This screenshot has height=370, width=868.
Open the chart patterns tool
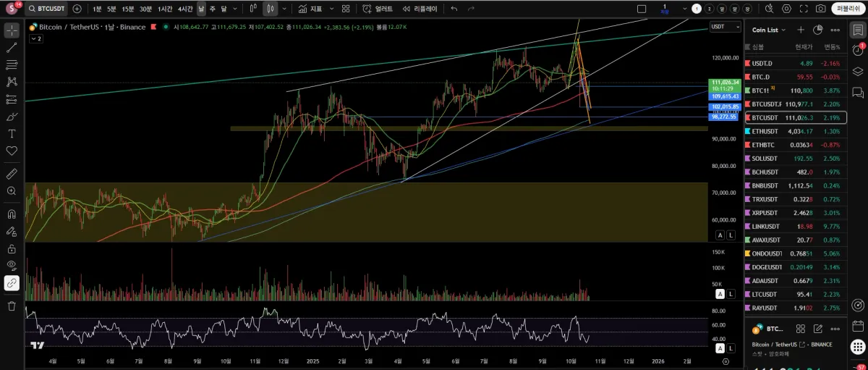pos(12,82)
